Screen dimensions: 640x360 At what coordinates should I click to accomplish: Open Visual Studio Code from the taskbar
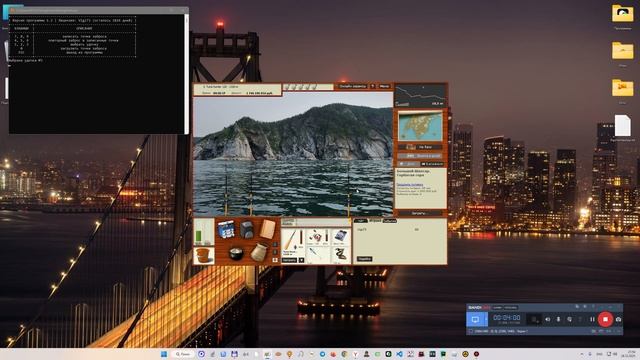[x=399, y=354]
